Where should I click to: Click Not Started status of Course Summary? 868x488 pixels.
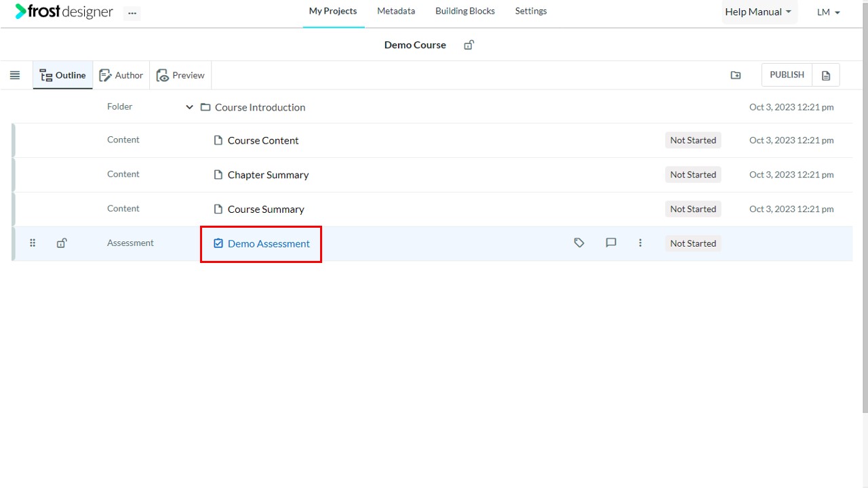tap(693, 209)
